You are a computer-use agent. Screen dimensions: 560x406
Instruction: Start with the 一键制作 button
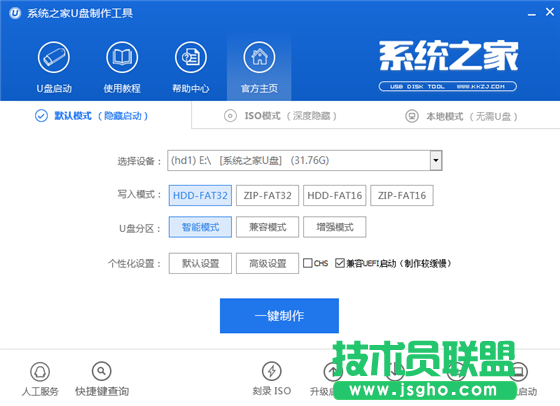[279, 316]
